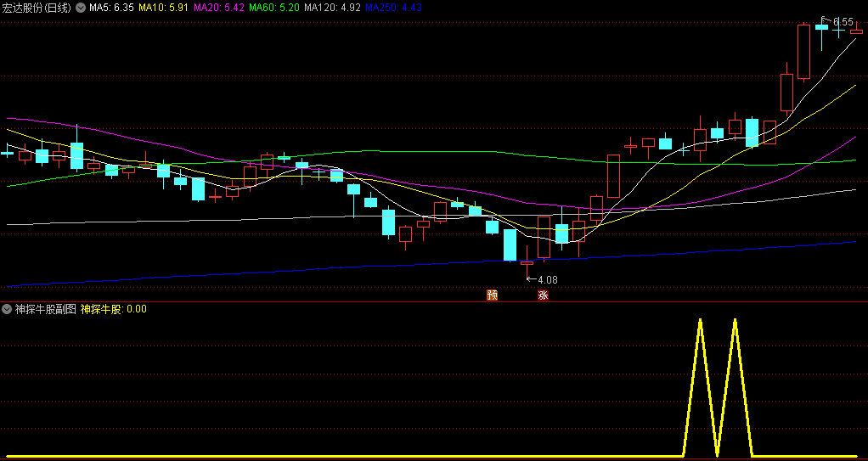Click the second yellow signal spike peak
Screen dimensions: 868x461
coord(736,320)
